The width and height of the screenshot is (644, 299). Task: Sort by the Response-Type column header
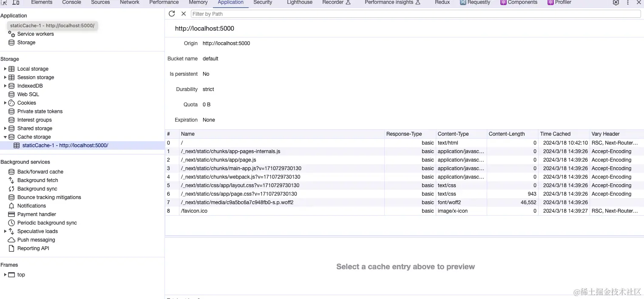coord(410,134)
